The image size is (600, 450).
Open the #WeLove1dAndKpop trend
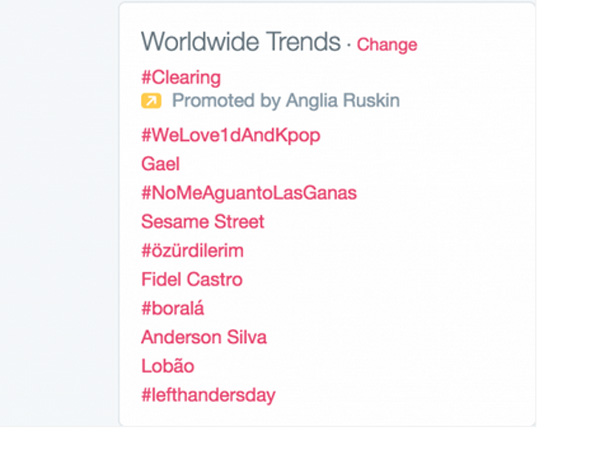point(231,135)
